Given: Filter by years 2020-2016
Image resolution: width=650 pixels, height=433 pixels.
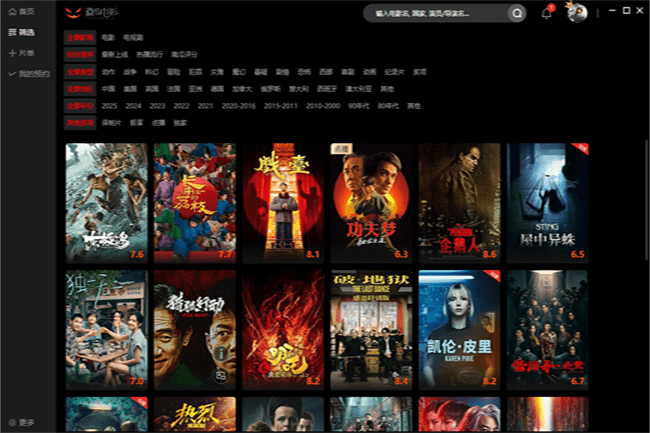Looking at the screenshot, I should (x=238, y=106).
